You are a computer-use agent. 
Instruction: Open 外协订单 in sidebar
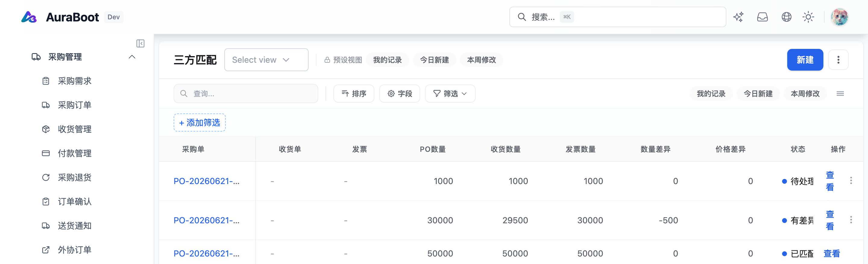click(74, 250)
